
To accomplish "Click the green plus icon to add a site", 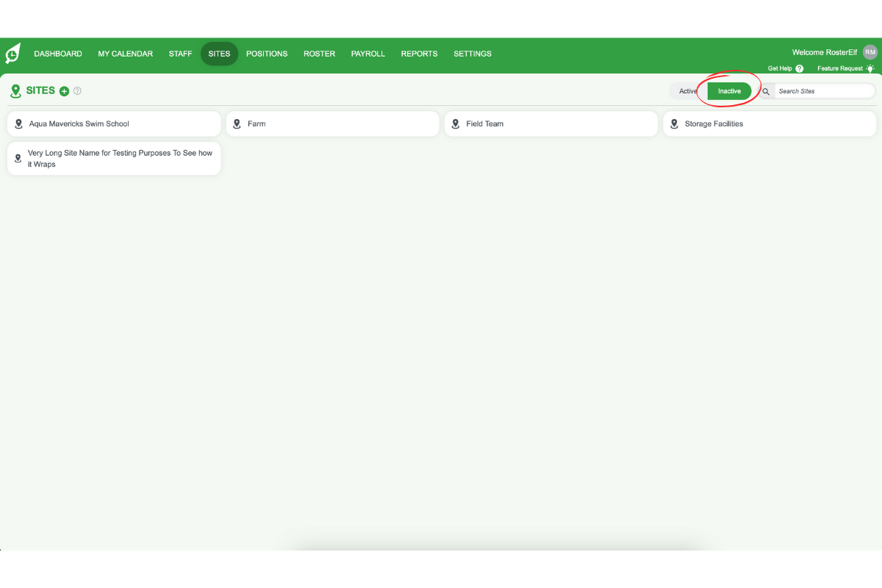I will [x=64, y=90].
